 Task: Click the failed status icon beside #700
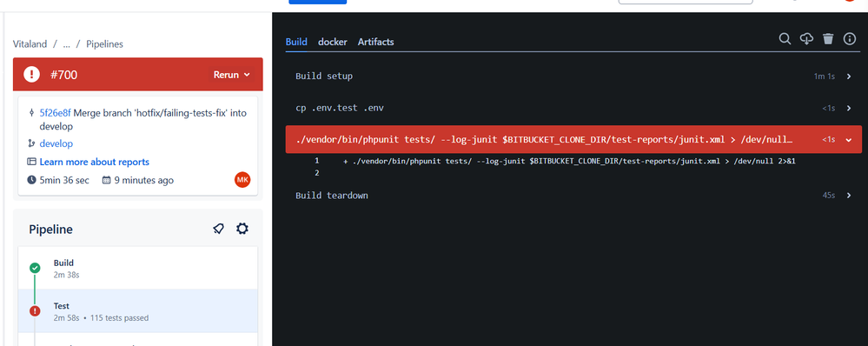(x=31, y=74)
